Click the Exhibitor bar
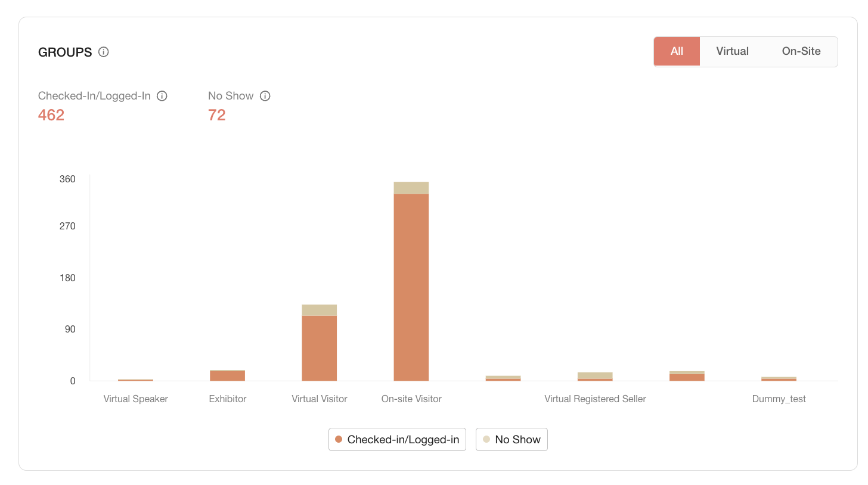The width and height of the screenshot is (868, 485). tap(228, 376)
